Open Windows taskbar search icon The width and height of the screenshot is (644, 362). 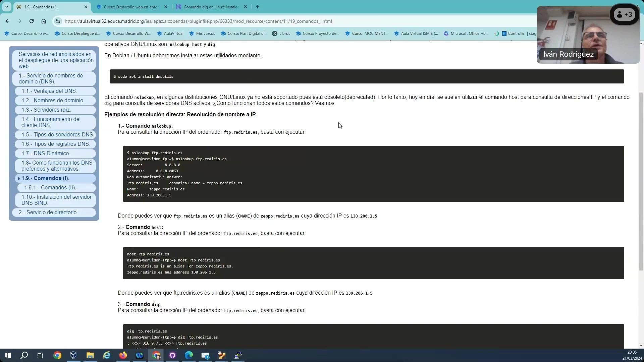(24, 355)
